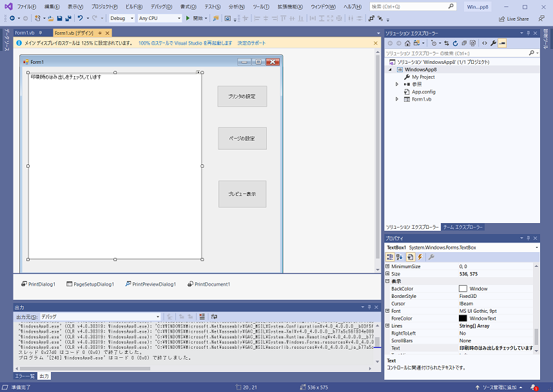The width and height of the screenshot is (553, 392).
Task: Collapse the WindowsApp8 project node
Action: tap(390, 70)
